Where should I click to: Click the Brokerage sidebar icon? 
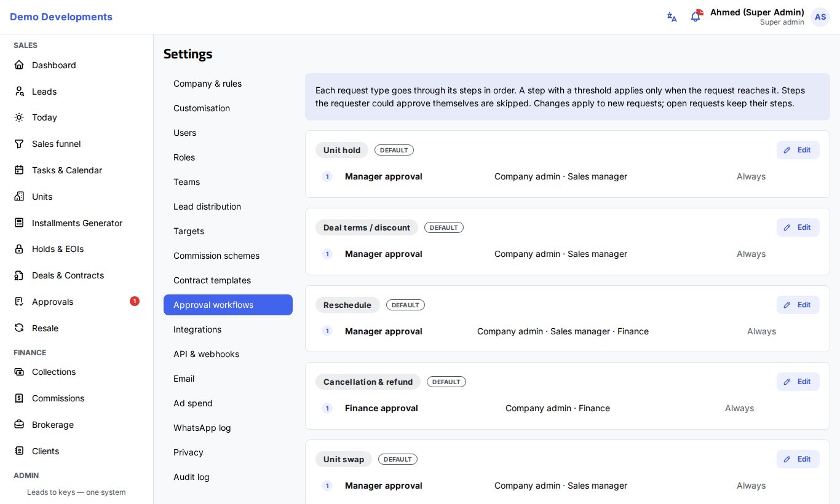(x=19, y=425)
